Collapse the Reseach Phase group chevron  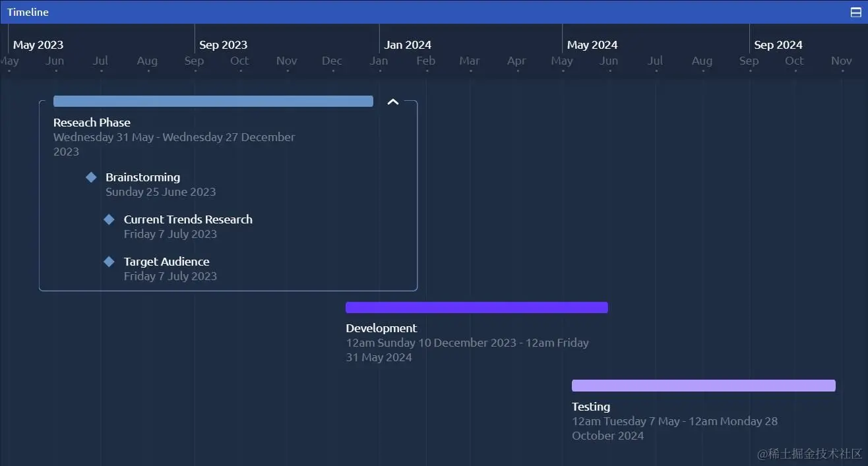pos(393,102)
